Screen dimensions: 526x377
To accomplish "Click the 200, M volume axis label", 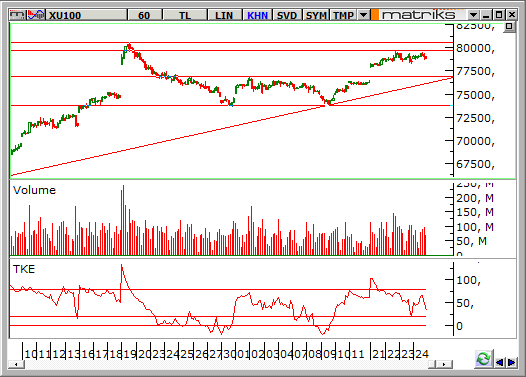I will pos(475,198).
